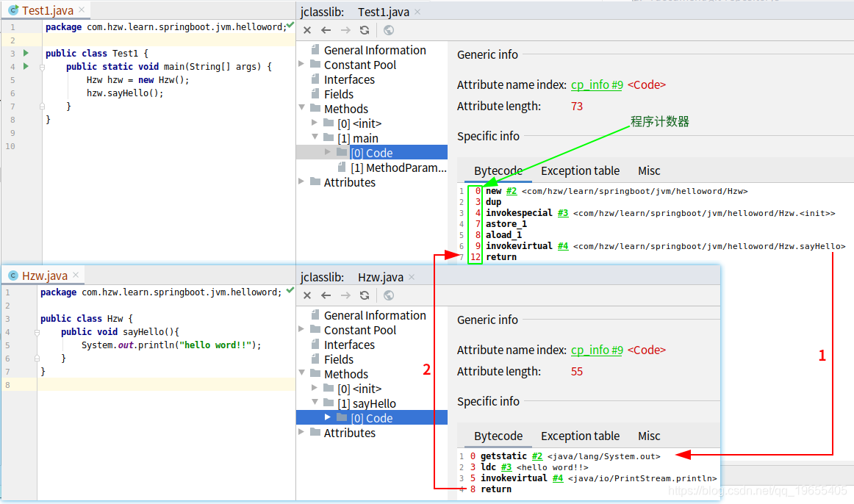854x504 pixels.
Task: Open Exception table tab in the Hzw Code view
Action: (580, 436)
